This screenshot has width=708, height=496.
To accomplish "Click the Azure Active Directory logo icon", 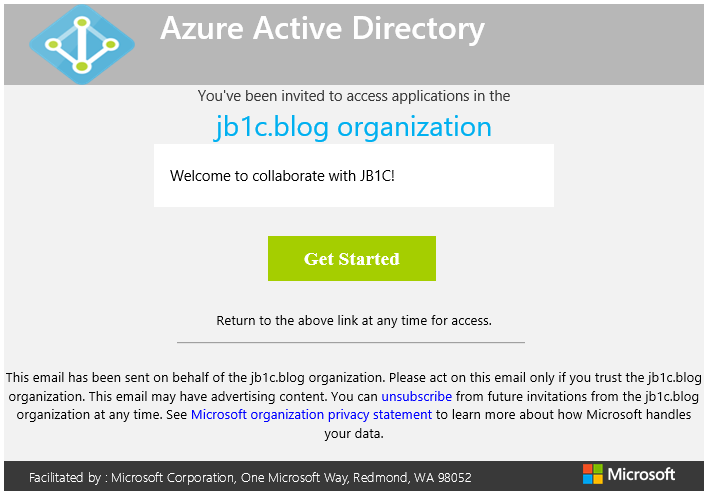I will [x=81, y=43].
